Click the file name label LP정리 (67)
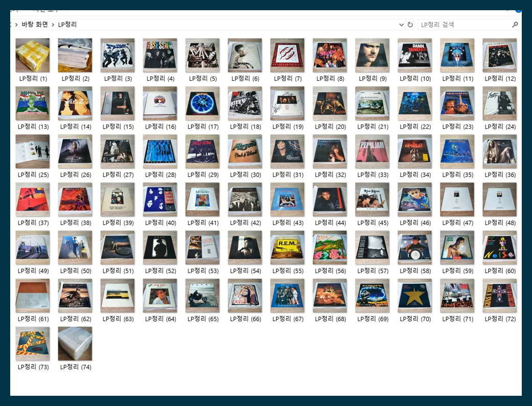 tap(287, 319)
